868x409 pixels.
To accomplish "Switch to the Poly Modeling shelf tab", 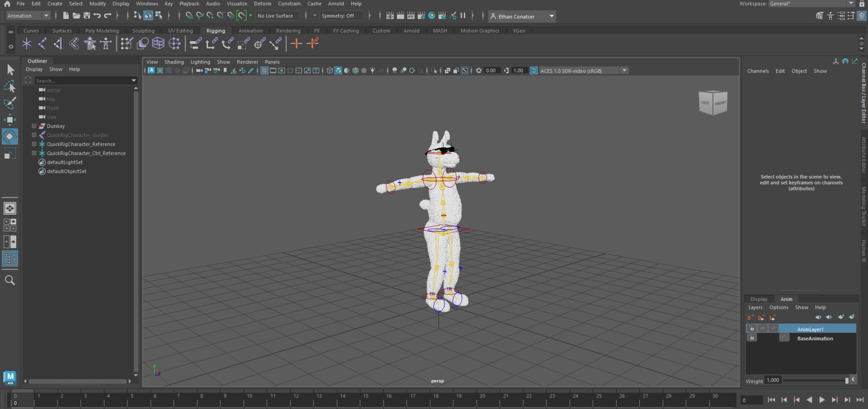I will coord(102,31).
